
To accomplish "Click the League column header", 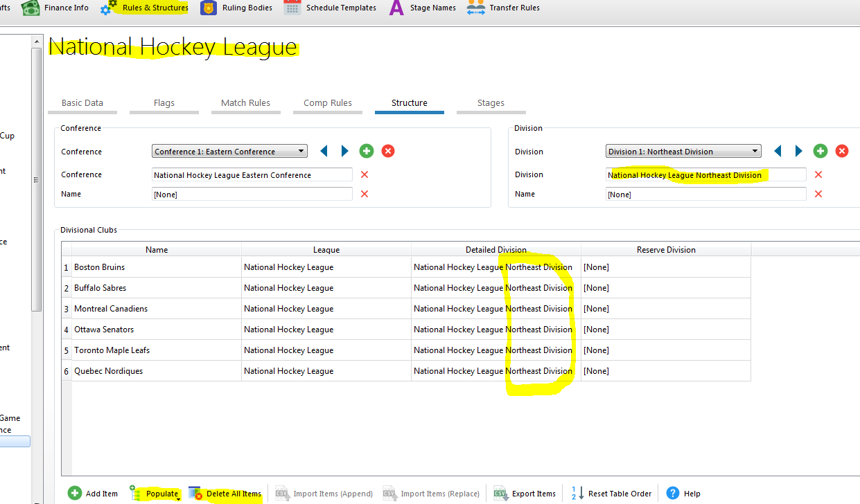I will pos(326,249).
